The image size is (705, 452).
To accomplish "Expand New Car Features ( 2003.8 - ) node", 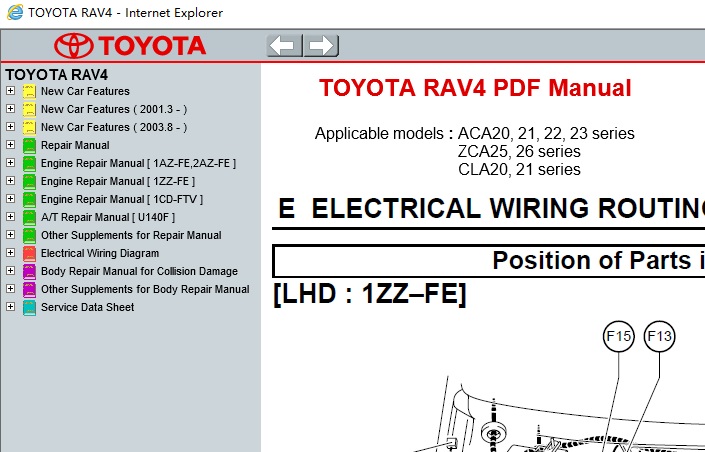I will click(x=10, y=127).
